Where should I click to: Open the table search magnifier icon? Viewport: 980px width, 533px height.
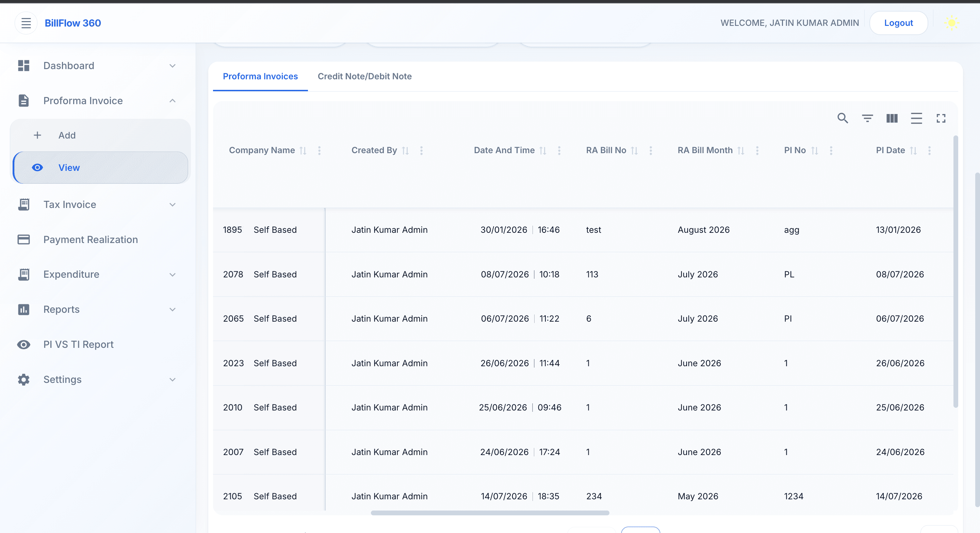(843, 118)
